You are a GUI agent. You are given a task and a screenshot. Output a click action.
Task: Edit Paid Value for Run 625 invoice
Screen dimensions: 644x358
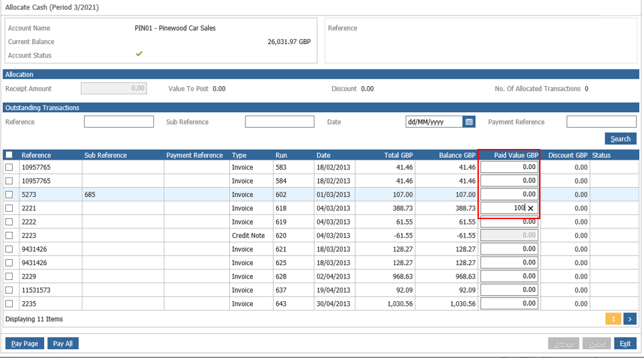click(x=510, y=262)
